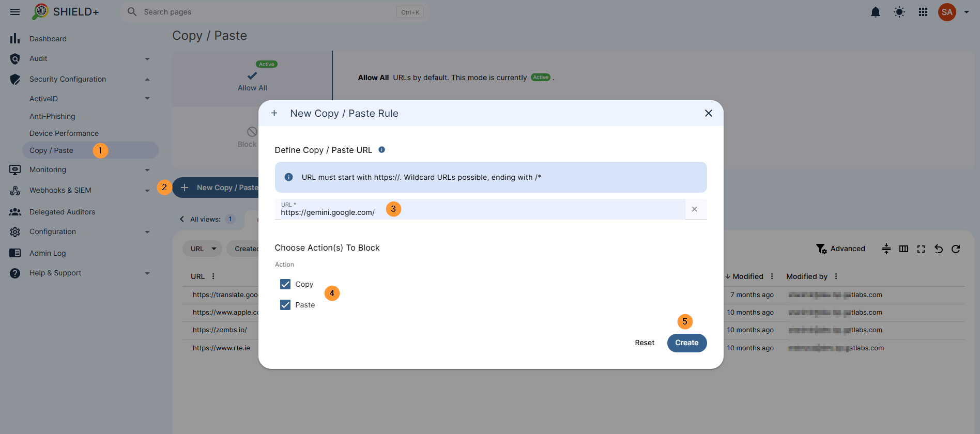Expand the account dropdown arrow

(x=967, y=12)
